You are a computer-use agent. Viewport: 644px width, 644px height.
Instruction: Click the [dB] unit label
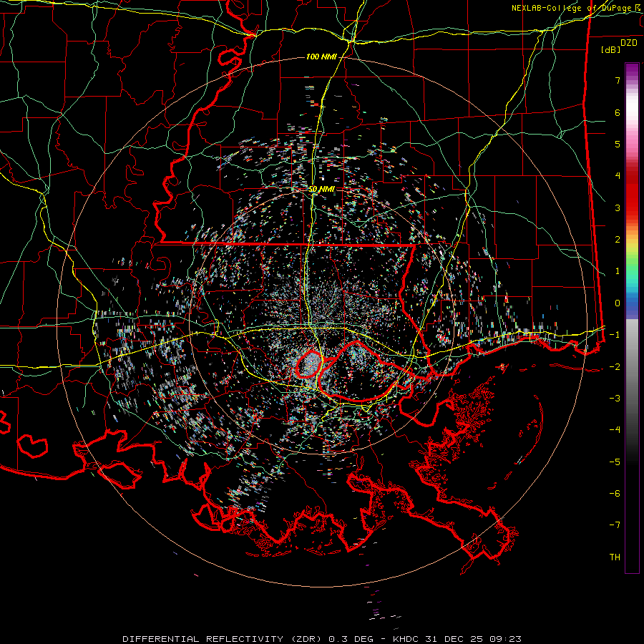(x=611, y=49)
